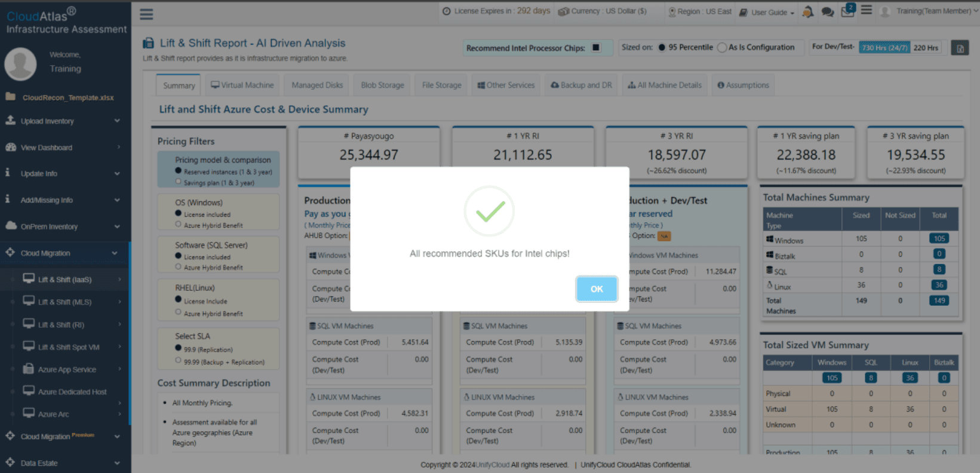Viewport: 980px width, 473px height.
Task: Open the User Guide dropdown
Action: (x=767, y=12)
